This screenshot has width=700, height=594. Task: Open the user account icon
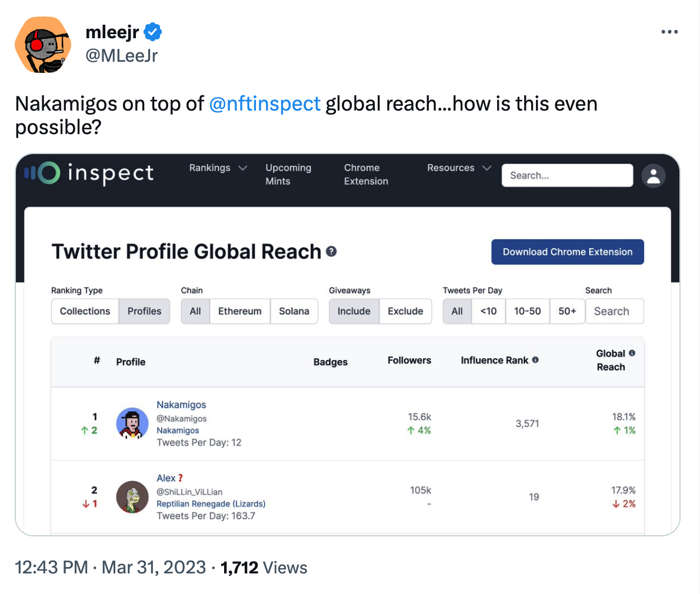tap(653, 175)
